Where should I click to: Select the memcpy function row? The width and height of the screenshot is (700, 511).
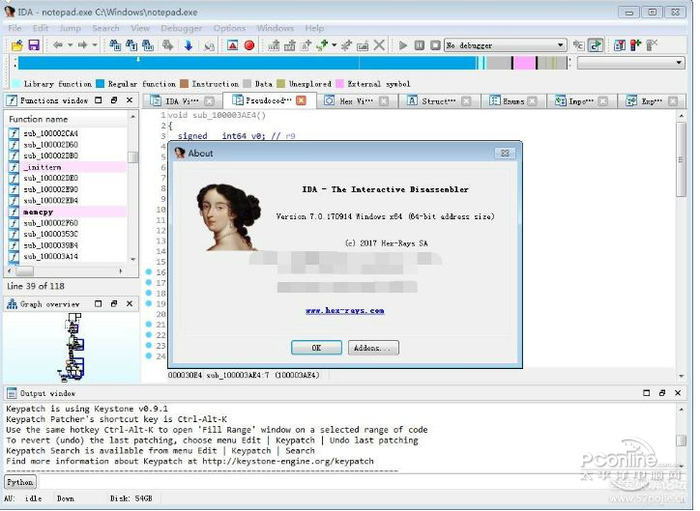(x=67, y=212)
